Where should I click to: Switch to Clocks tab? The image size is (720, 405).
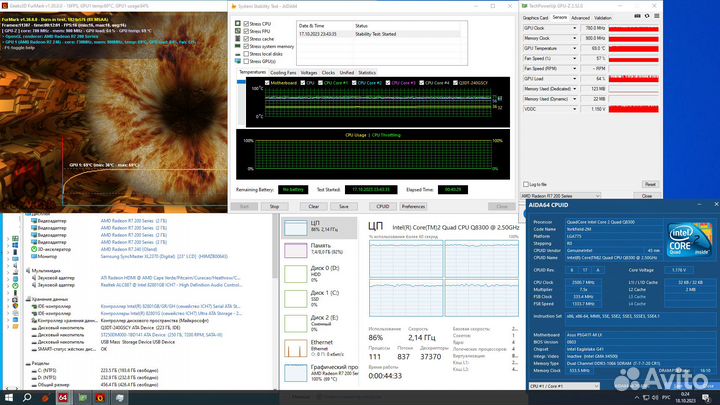pyautogui.click(x=328, y=73)
